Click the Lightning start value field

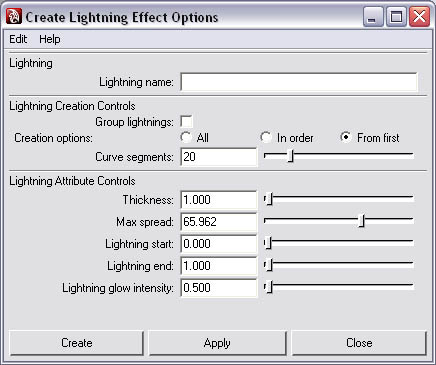tap(219, 244)
